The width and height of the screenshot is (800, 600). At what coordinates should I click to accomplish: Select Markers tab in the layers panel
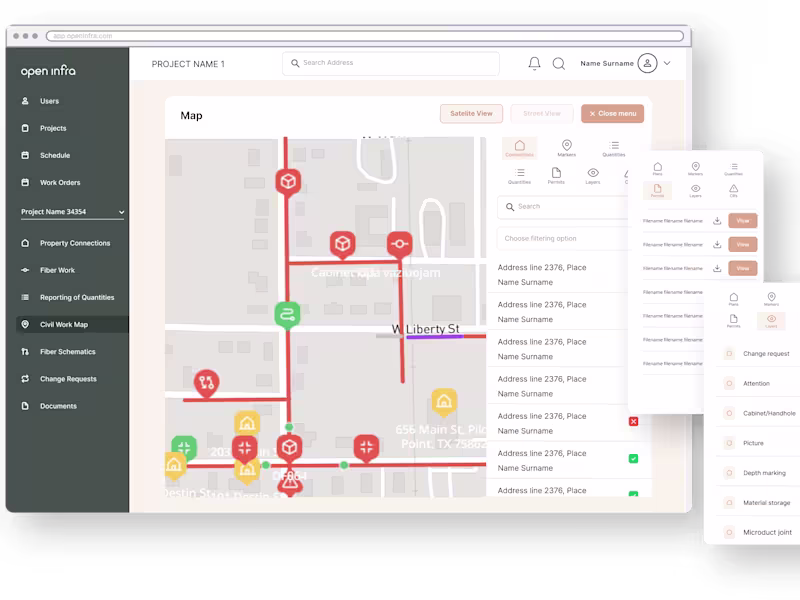771,299
